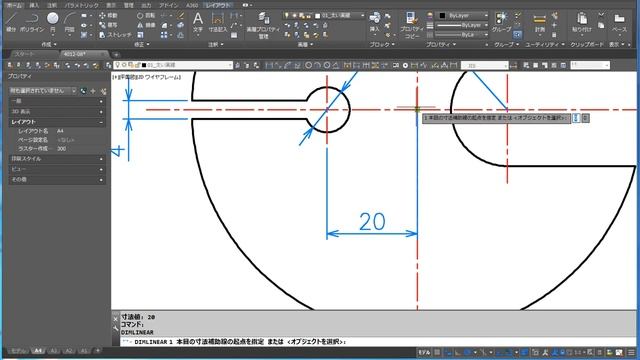Switch to the A4 layout tab

(x=38, y=351)
